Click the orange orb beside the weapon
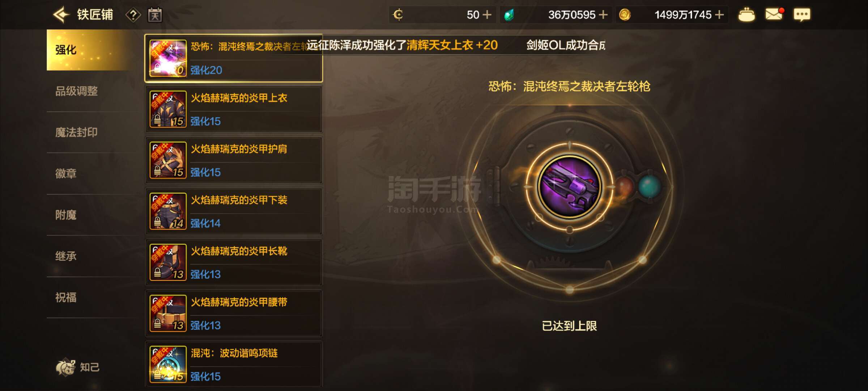 [624, 186]
